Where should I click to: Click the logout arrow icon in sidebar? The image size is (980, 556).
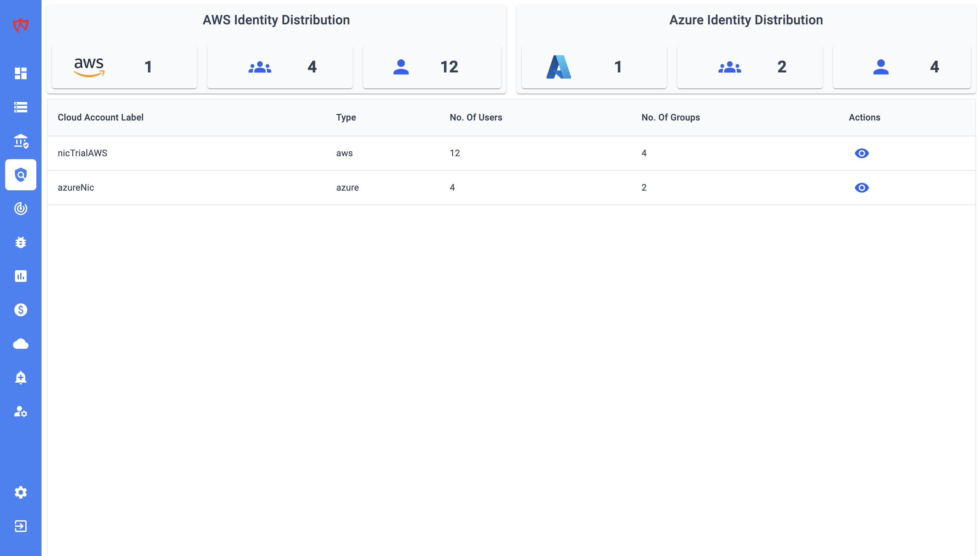(x=20, y=526)
